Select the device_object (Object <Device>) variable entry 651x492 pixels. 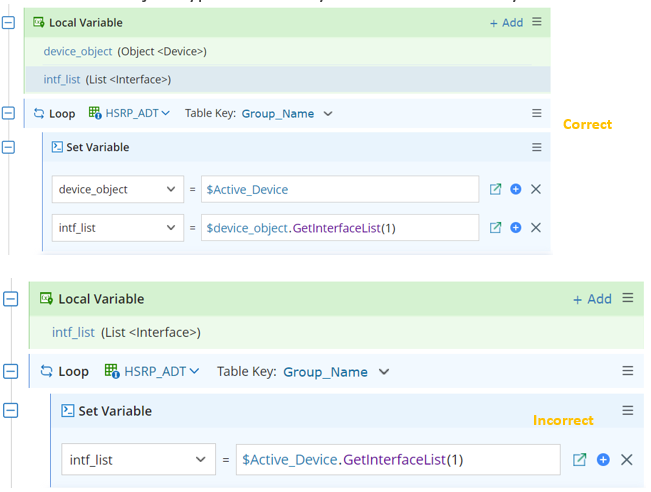pyautogui.click(x=125, y=51)
